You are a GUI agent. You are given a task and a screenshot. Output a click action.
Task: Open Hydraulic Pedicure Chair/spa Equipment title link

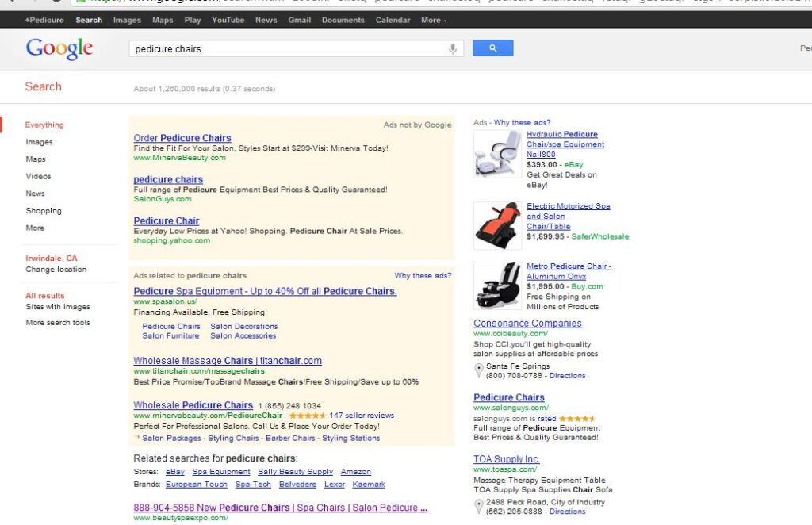565,144
